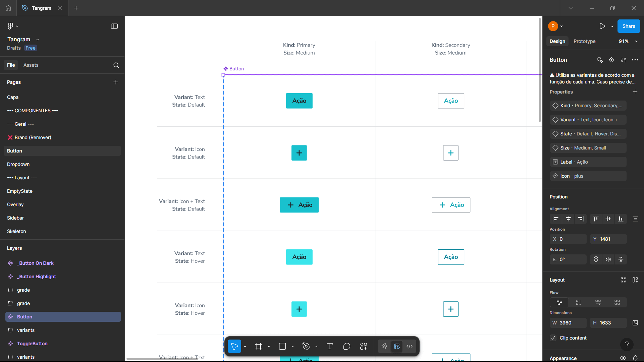Select the _Button Highlight layer
This screenshot has width=644, height=362.
click(x=63, y=277)
